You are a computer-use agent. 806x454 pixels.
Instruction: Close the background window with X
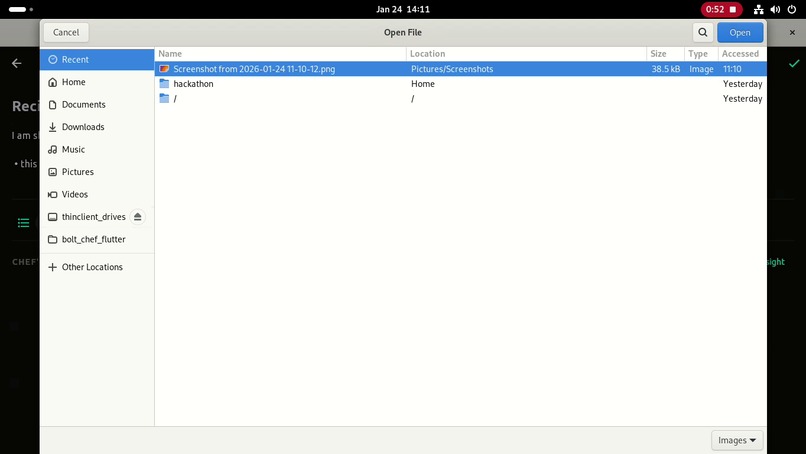[792, 32]
